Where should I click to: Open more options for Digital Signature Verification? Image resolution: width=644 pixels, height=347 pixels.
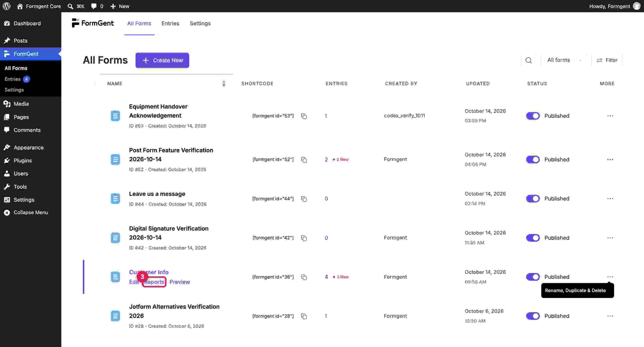coord(610,238)
